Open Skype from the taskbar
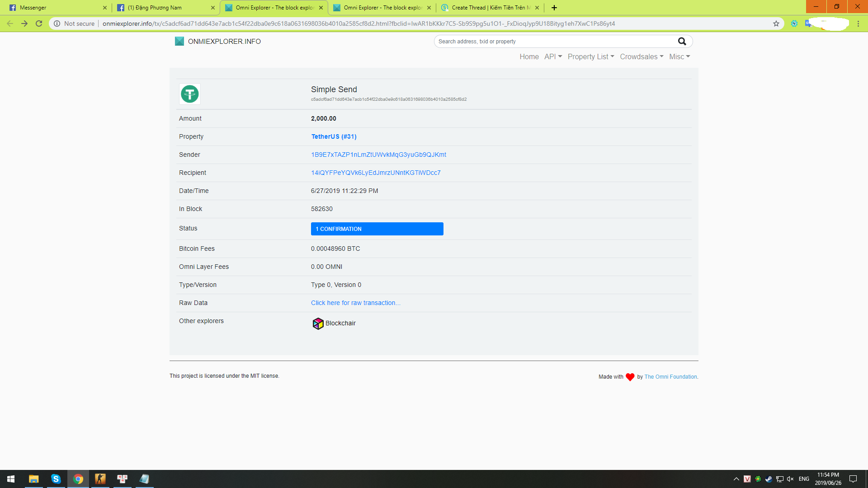Screen dimensions: 868x488 [x=56, y=479]
